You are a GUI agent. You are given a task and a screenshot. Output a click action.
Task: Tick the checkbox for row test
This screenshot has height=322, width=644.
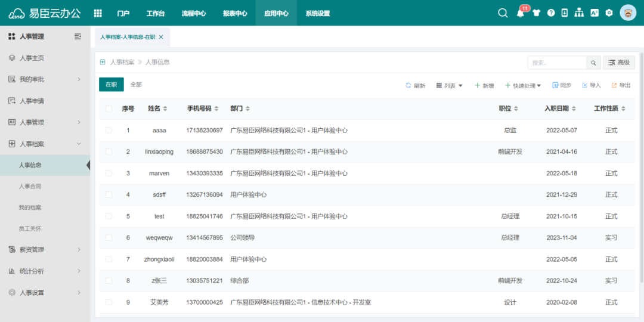click(109, 216)
